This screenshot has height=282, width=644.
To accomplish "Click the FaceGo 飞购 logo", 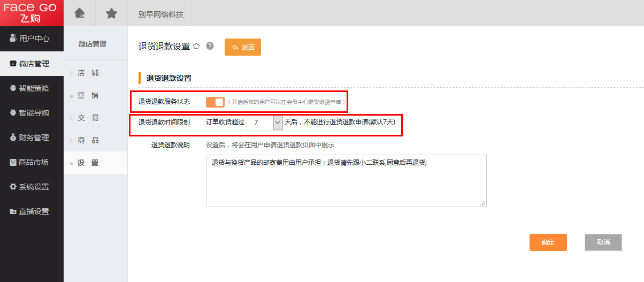I will click(32, 13).
